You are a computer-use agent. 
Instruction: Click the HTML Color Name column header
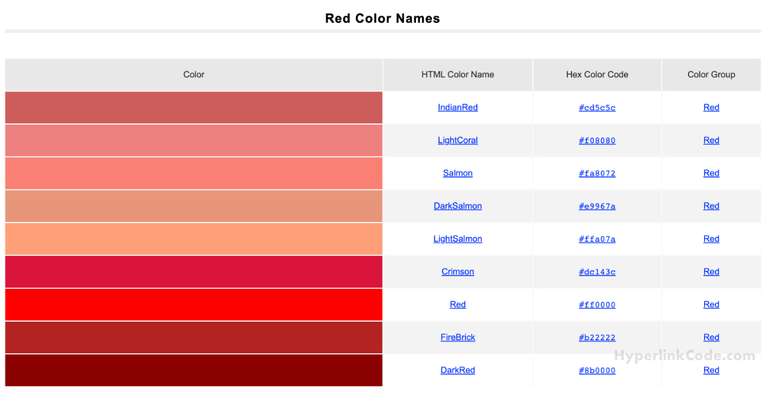click(457, 74)
